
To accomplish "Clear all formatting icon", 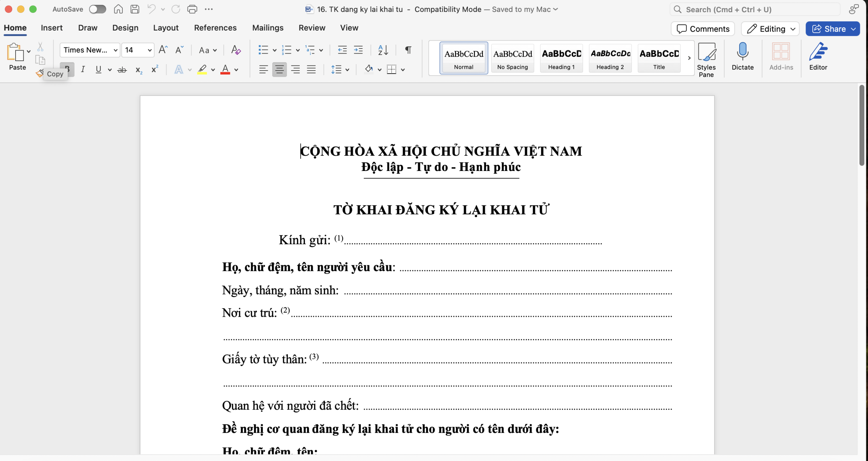I will click(236, 50).
